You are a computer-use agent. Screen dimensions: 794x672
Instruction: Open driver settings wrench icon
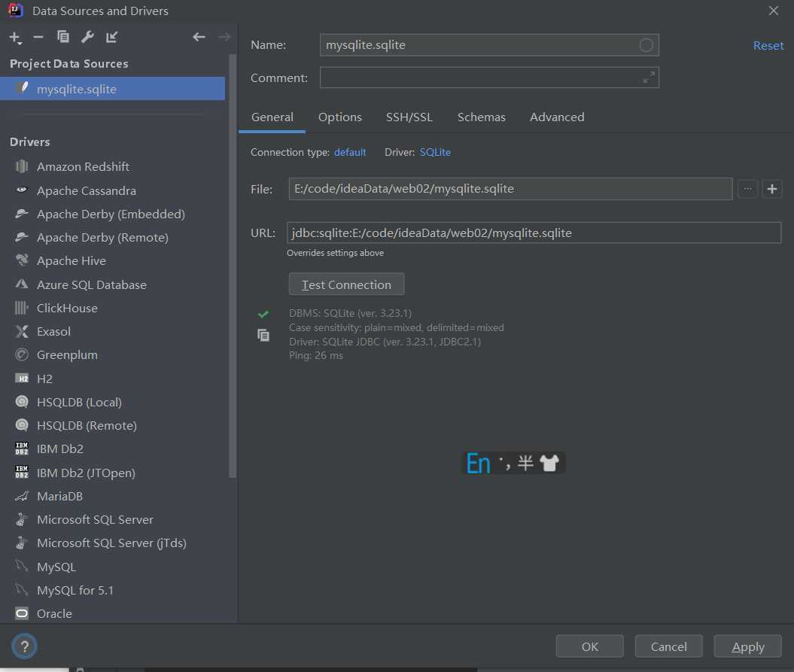click(87, 37)
